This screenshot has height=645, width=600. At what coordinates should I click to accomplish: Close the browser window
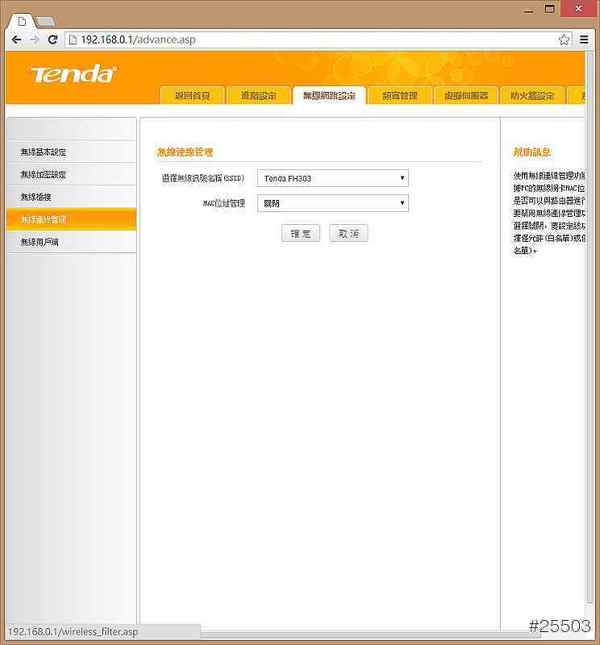click(x=578, y=9)
